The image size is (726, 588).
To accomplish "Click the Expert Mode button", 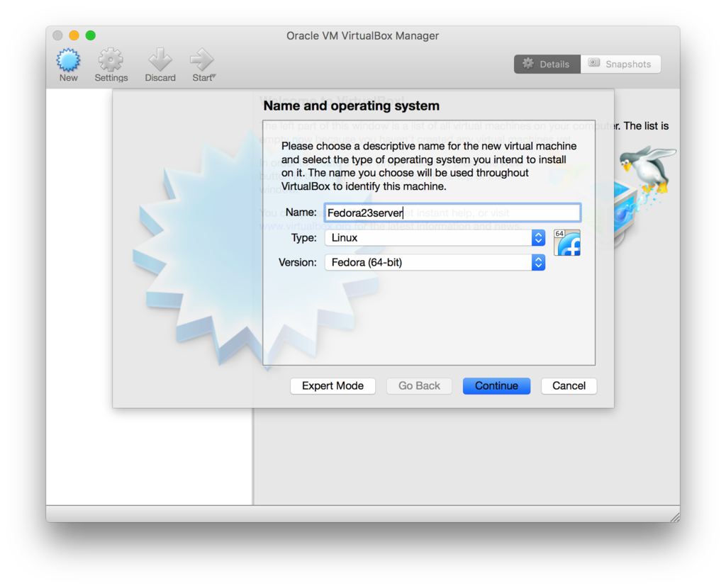I will [333, 386].
